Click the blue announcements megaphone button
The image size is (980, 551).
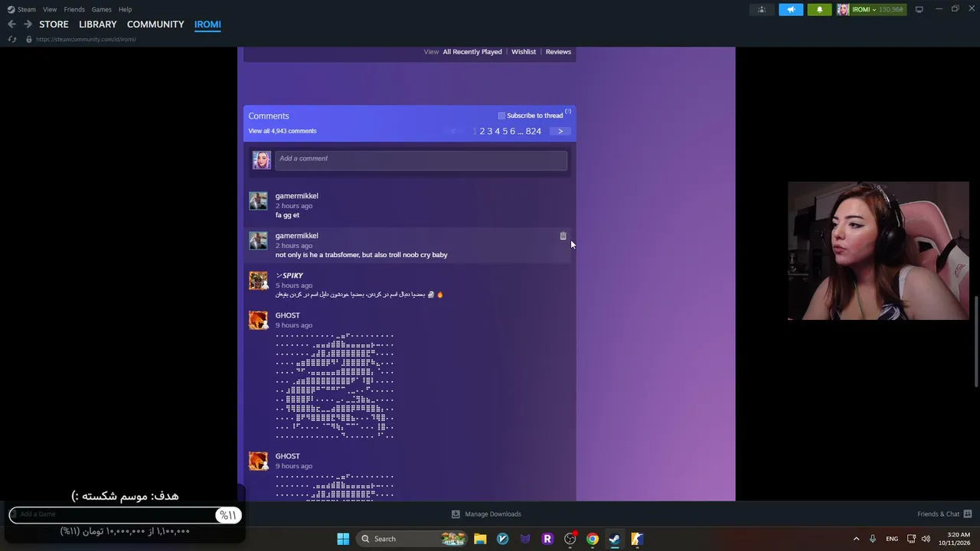791,9
